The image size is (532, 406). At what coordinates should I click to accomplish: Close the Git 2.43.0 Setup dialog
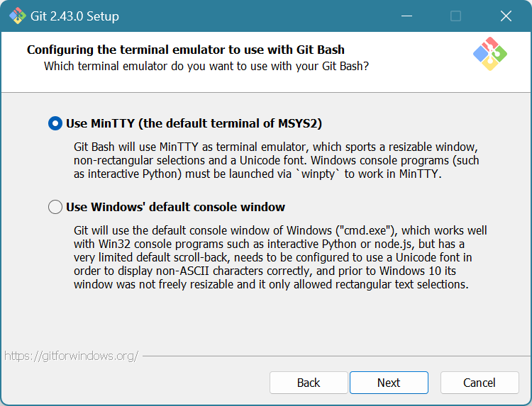coord(505,16)
